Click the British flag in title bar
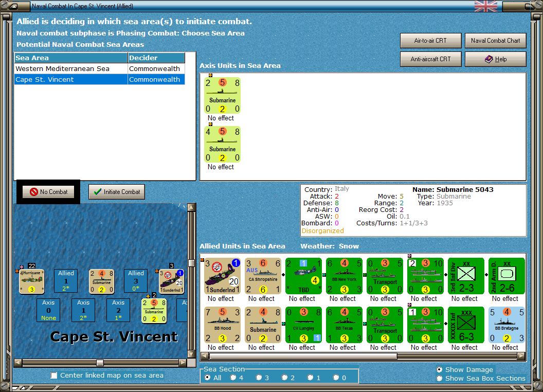543x392 pixels. click(486, 6)
